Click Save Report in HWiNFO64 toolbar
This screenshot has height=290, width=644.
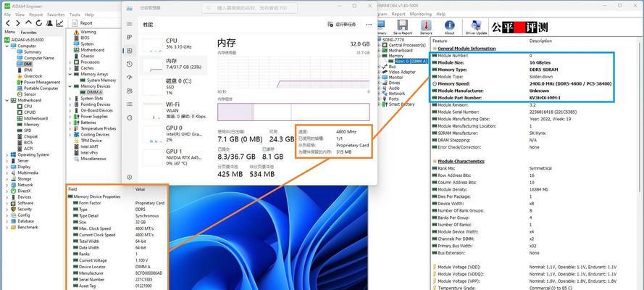tap(402, 27)
